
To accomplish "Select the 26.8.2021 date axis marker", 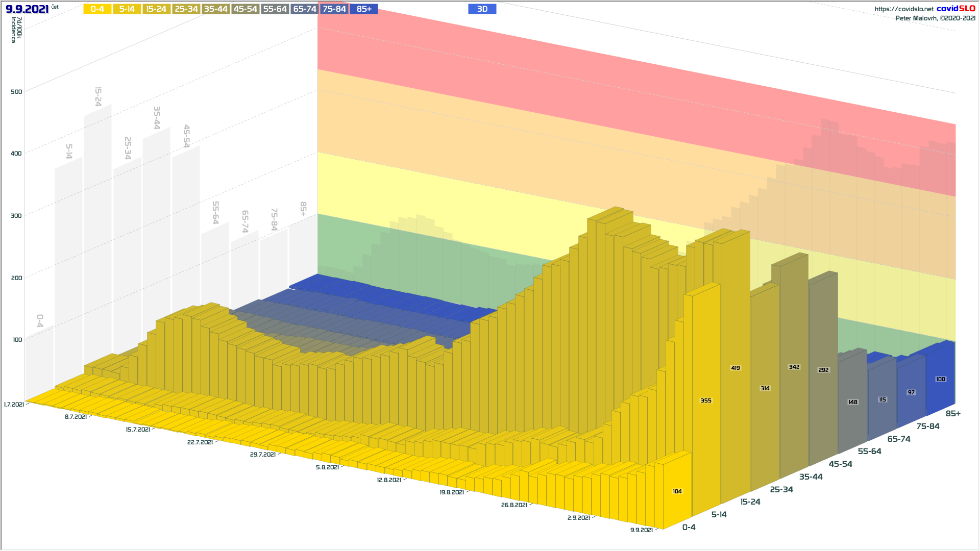I will click(514, 505).
